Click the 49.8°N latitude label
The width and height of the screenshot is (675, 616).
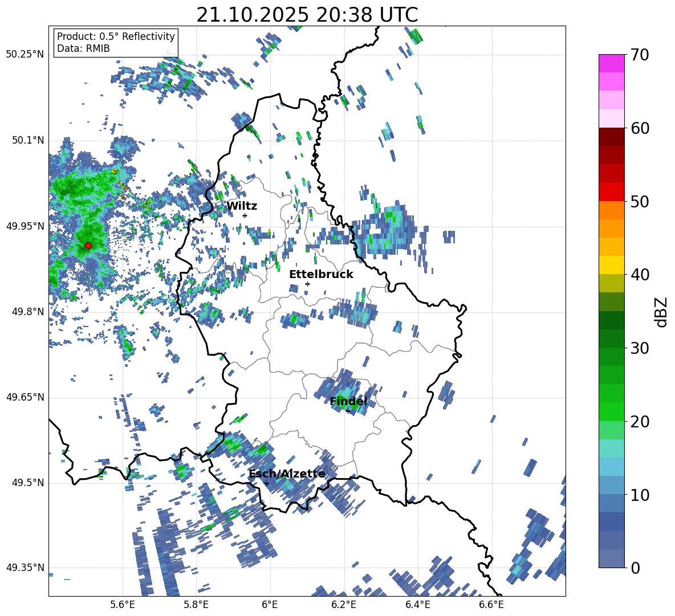click(x=27, y=312)
